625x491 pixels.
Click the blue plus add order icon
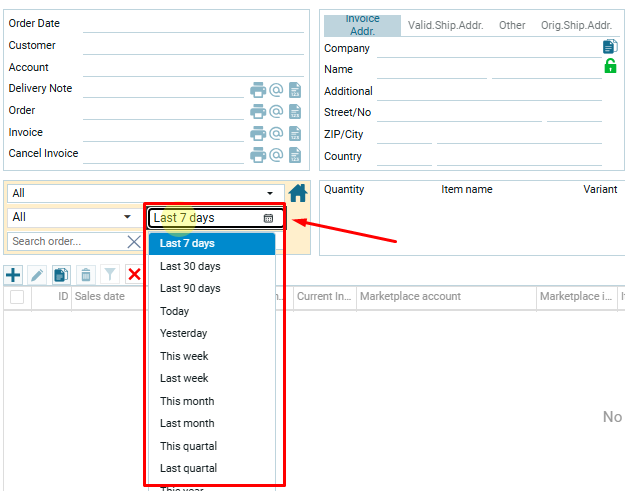coord(13,275)
